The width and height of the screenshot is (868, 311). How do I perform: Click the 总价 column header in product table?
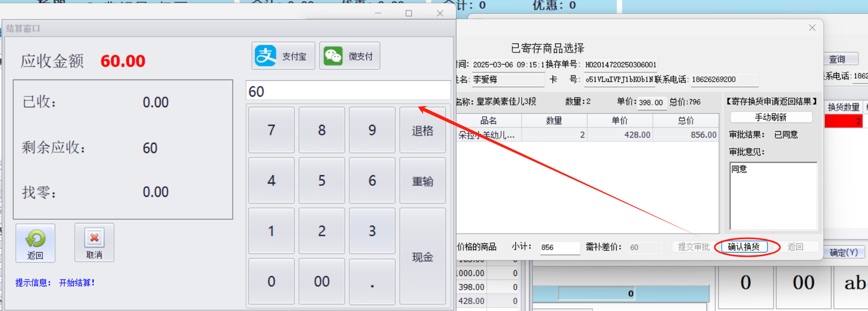[x=686, y=120]
